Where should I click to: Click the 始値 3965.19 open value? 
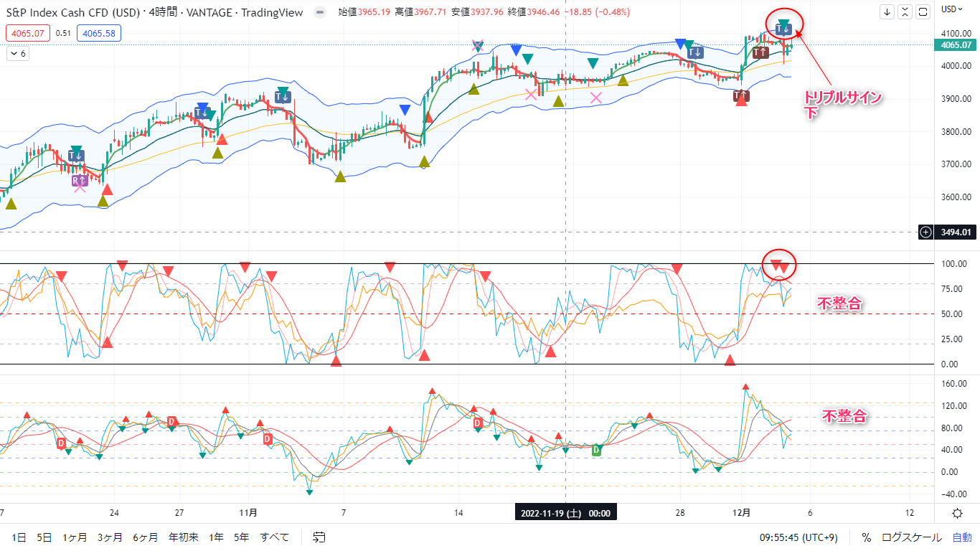coord(364,13)
